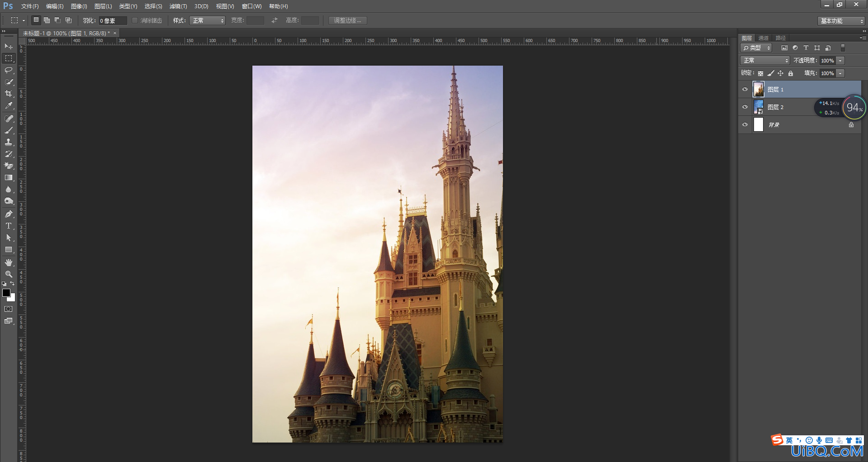
Task: Toggle lock image pixels brush icon
Action: click(771, 73)
